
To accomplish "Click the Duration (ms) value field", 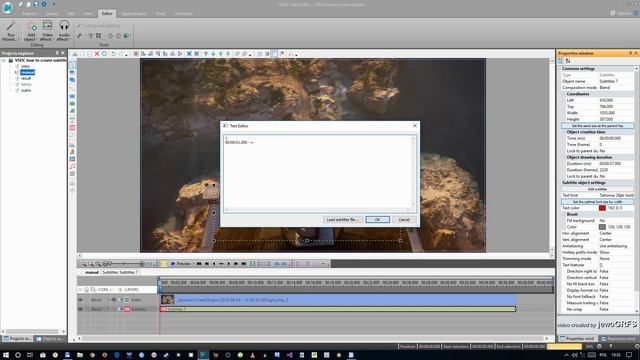I will 616,163.
